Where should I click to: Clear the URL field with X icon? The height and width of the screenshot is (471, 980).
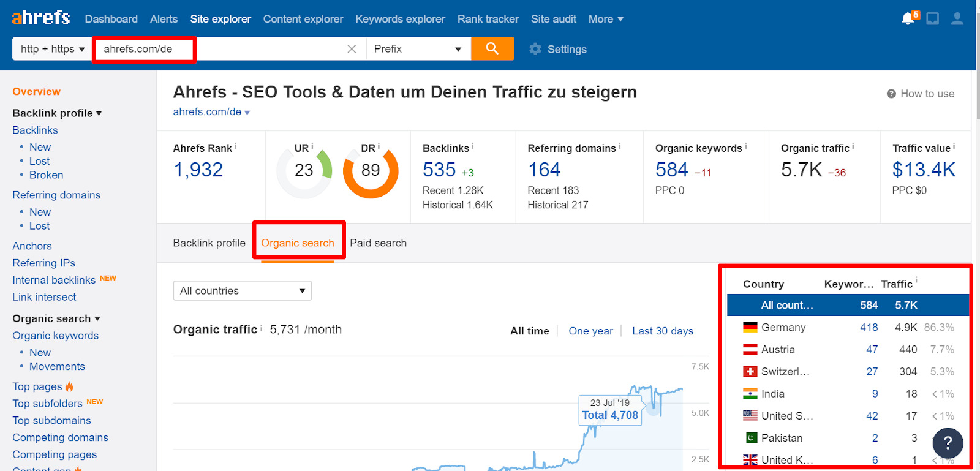coord(352,49)
